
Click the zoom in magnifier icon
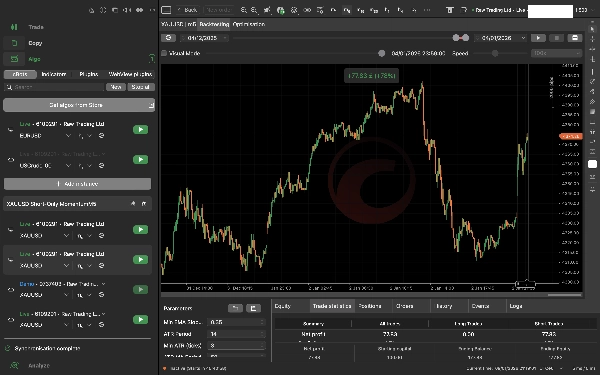tap(243, 10)
